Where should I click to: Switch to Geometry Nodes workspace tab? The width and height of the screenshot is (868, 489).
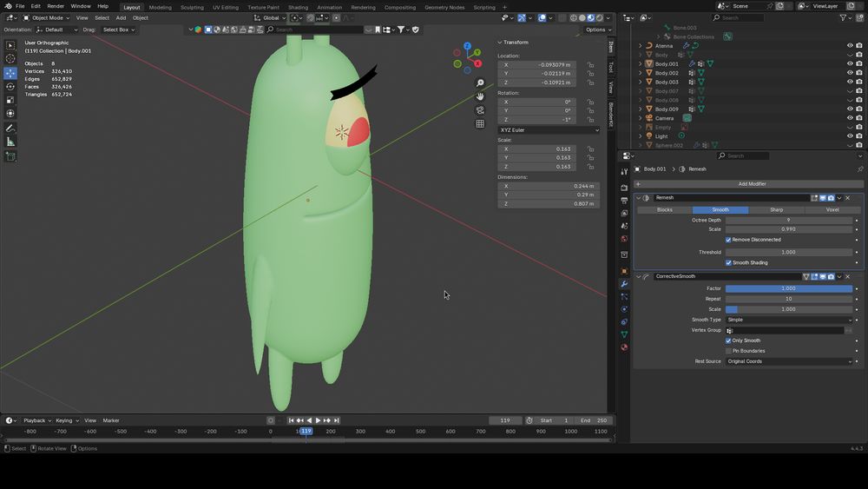coord(444,7)
